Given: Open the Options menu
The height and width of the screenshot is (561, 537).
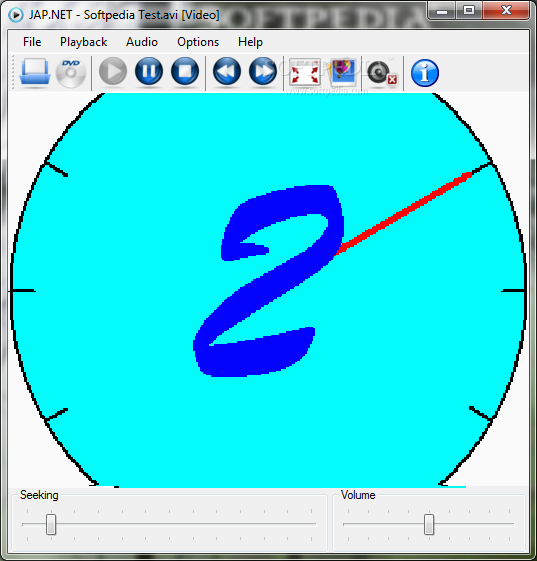Looking at the screenshot, I should [198, 42].
